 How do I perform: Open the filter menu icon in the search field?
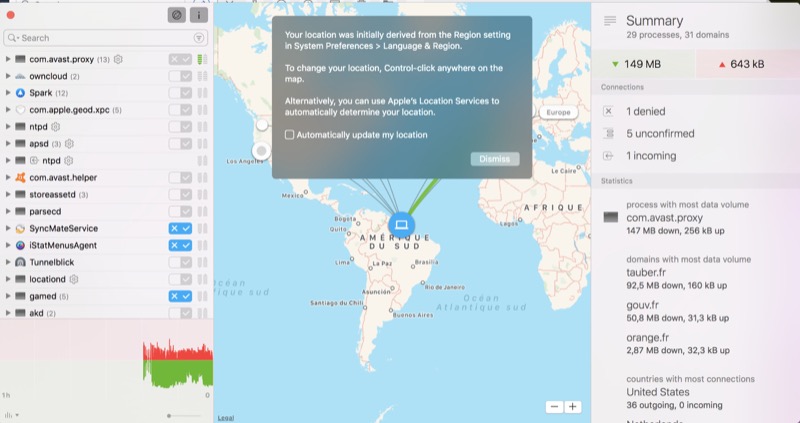tap(199, 38)
